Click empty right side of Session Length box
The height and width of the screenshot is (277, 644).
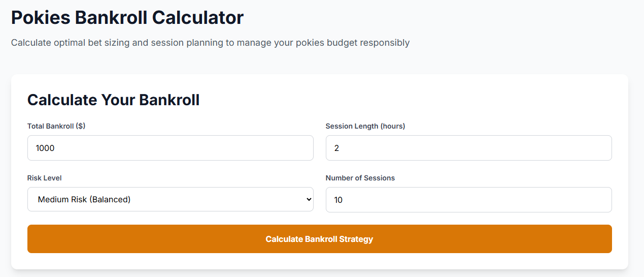click(x=558, y=148)
